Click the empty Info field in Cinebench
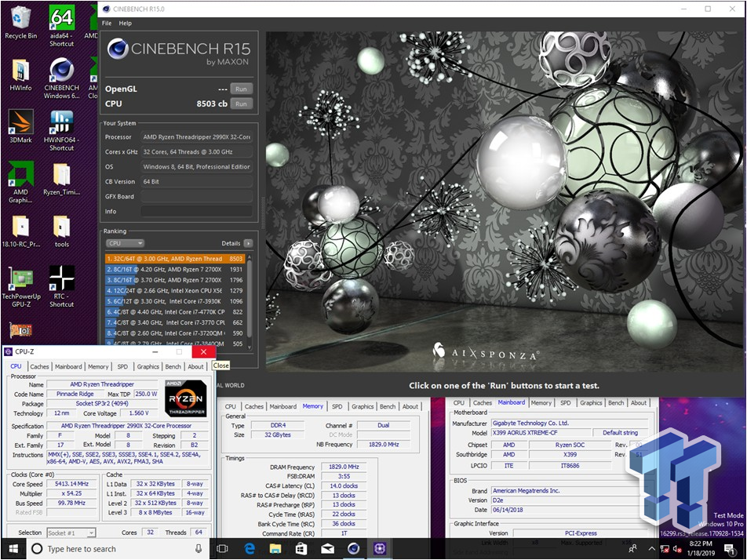Image resolution: width=747 pixels, height=560 pixels. tap(196, 211)
